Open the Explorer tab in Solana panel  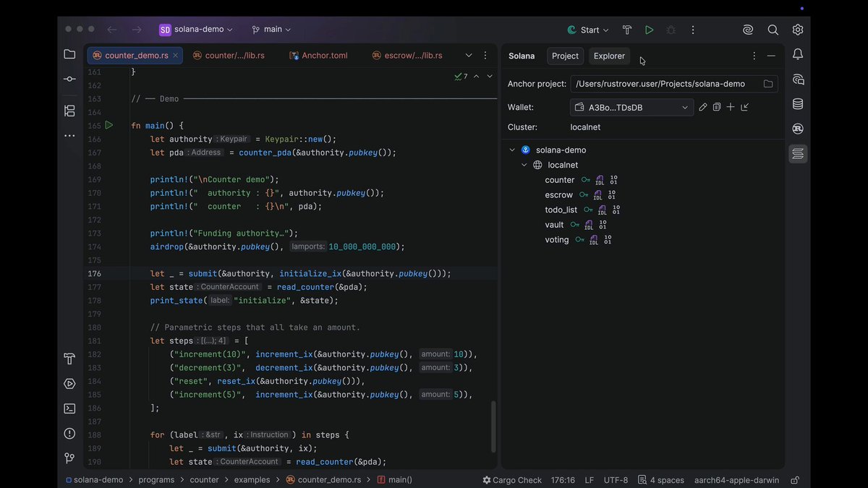point(609,56)
